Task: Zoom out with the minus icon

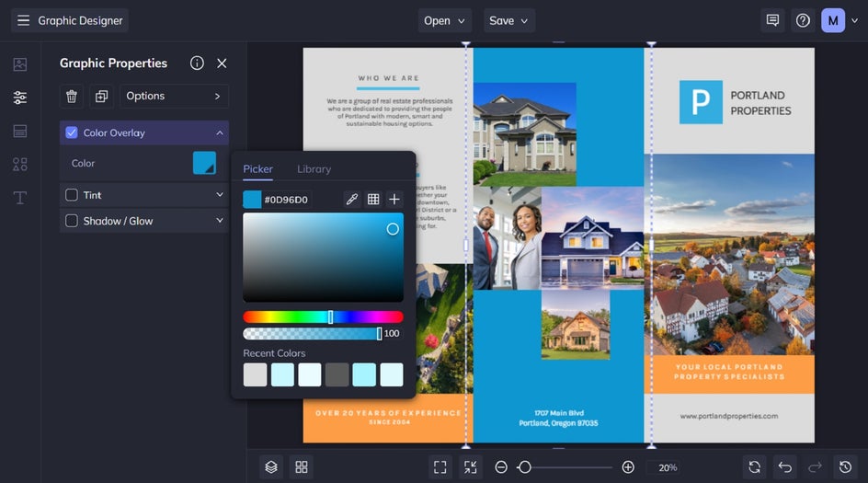Action: click(x=501, y=467)
